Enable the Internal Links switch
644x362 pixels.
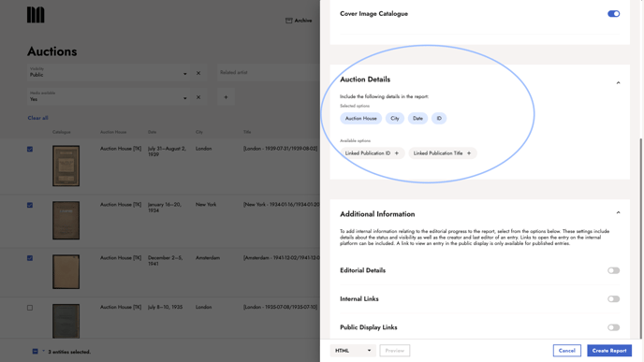click(614, 298)
